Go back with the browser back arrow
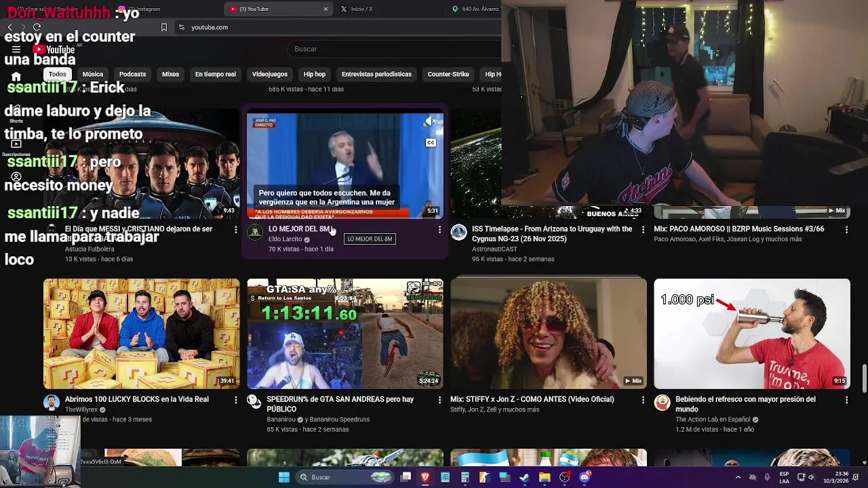 [x=9, y=27]
